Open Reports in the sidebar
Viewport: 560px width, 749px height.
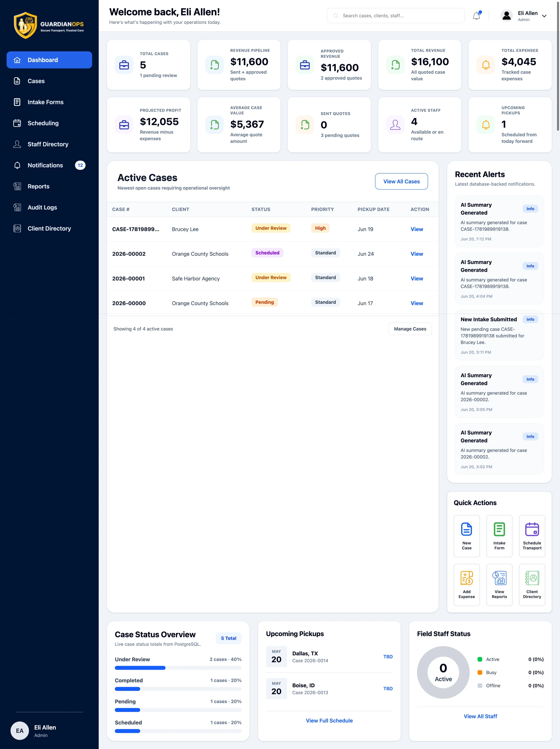point(49,186)
